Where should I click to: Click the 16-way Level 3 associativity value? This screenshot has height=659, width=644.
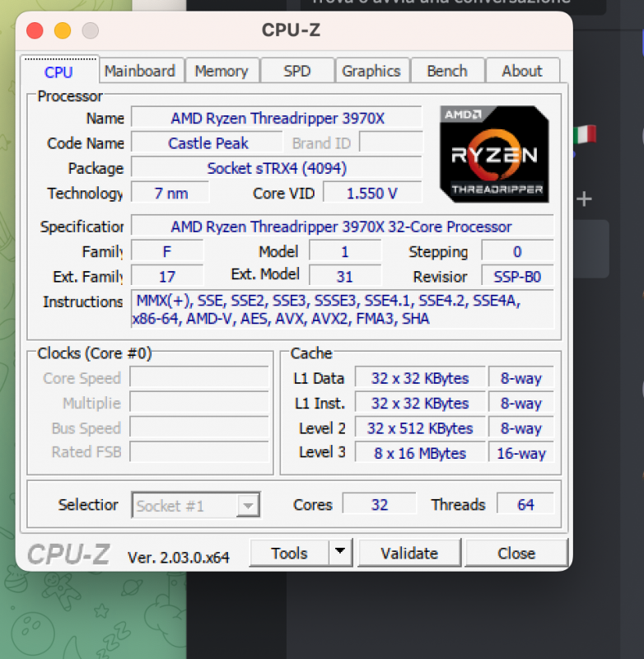click(x=521, y=453)
